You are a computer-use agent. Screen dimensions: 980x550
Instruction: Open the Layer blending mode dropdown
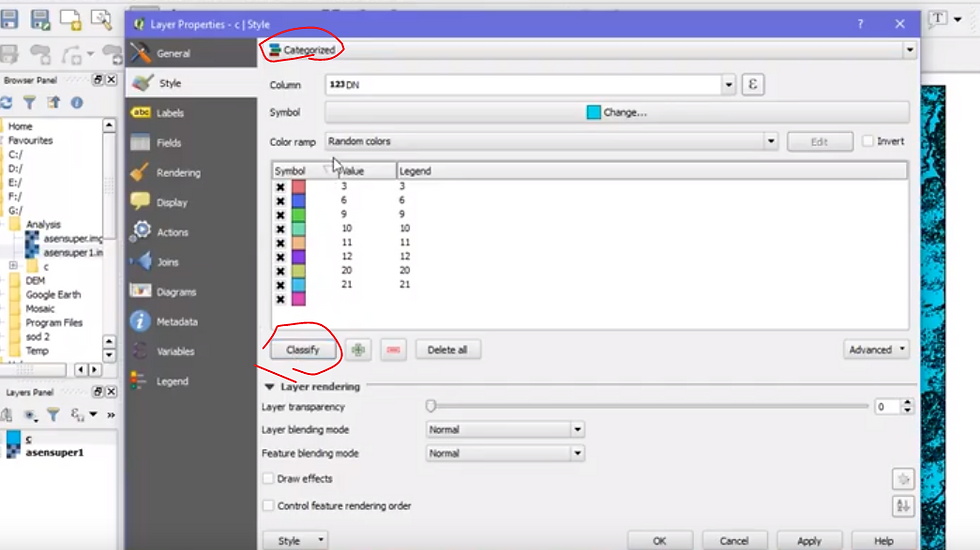(x=505, y=429)
